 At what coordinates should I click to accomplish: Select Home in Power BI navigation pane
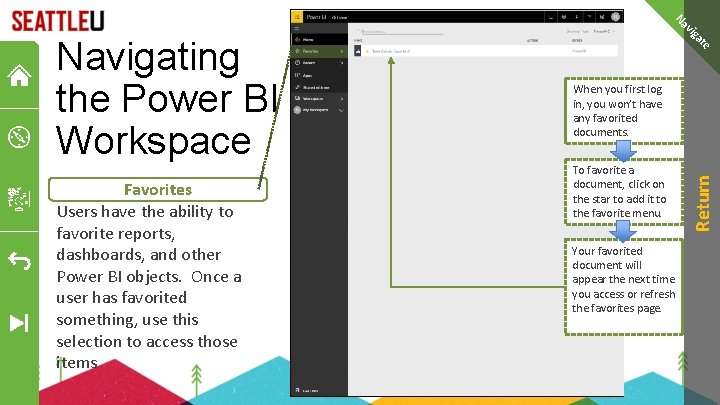tap(319, 39)
